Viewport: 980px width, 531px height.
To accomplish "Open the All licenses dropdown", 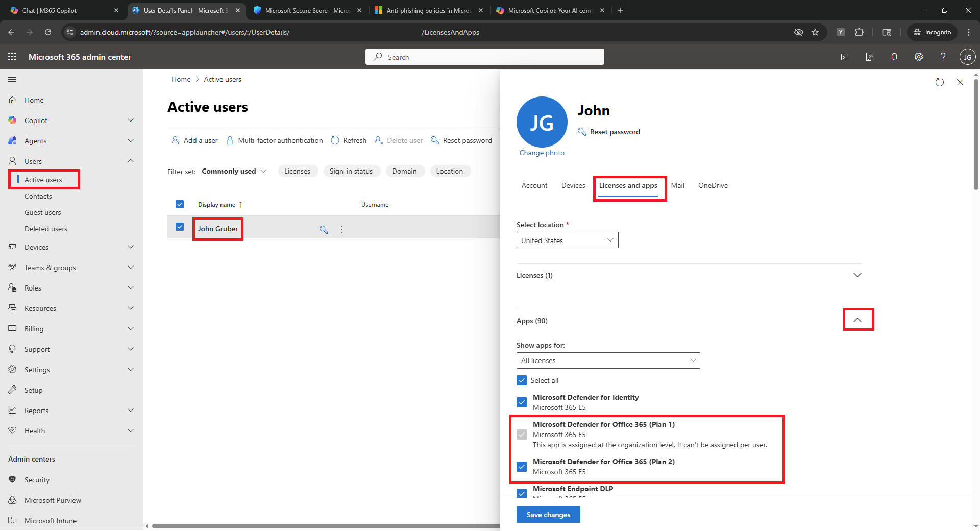I will coord(607,360).
